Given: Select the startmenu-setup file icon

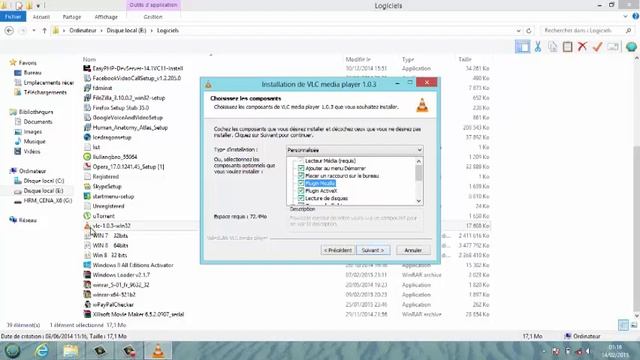Looking at the screenshot, I should coord(87,196).
